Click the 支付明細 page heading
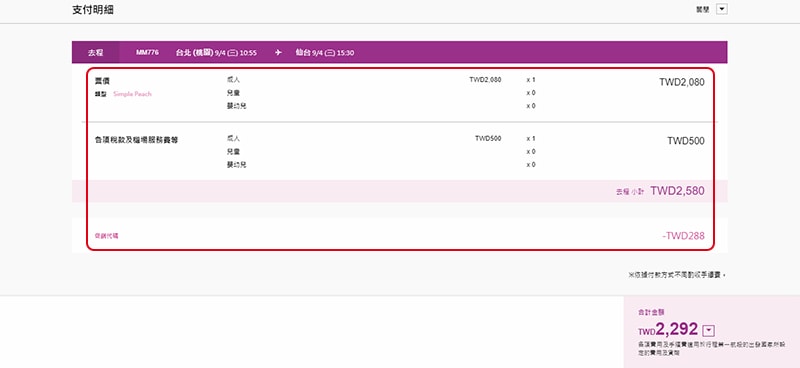Screen dimensions: 800x368 92,10
